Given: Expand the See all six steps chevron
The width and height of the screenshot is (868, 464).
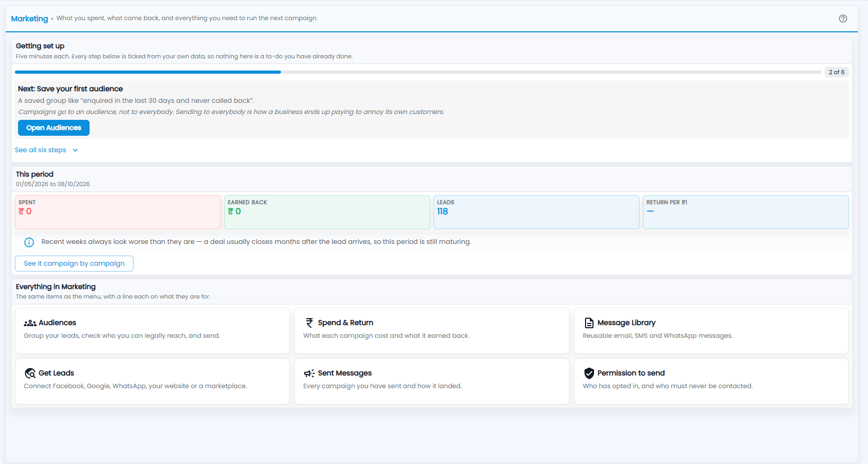Looking at the screenshot, I should tap(75, 150).
